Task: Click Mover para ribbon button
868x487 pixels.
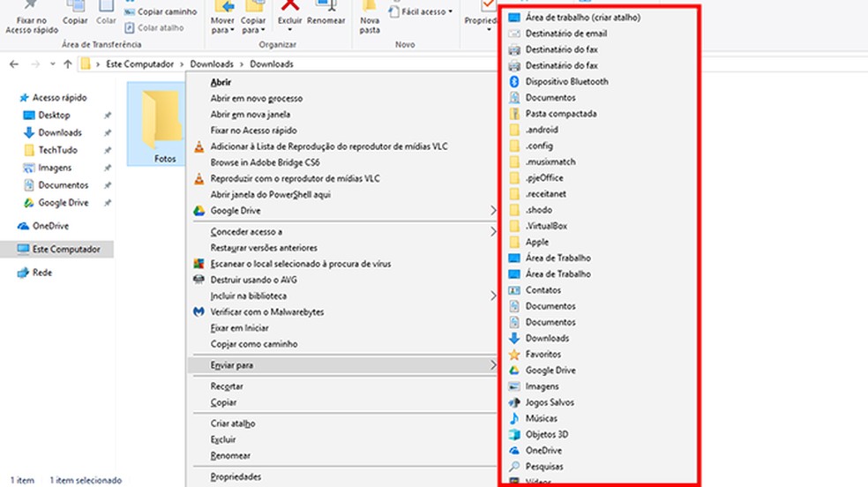Action: (x=222, y=18)
